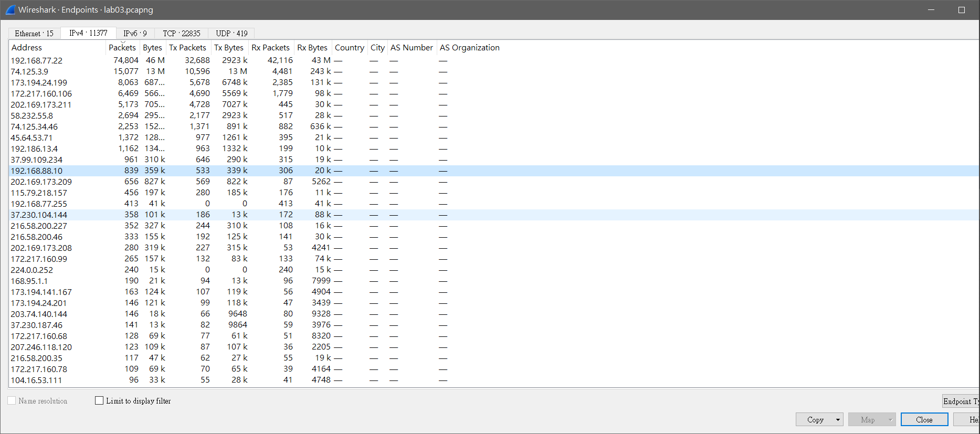Sort by the AS Organization column header
The width and height of the screenshot is (980, 434).
coord(470,48)
